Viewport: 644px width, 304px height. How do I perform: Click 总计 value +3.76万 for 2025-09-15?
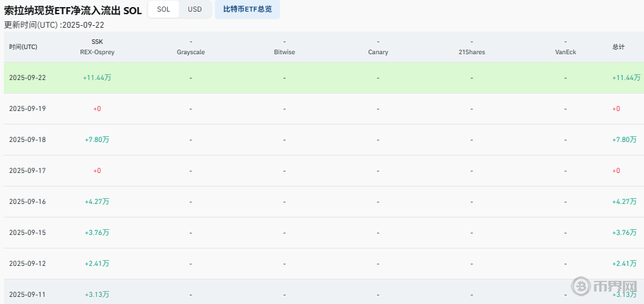coord(624,232)
